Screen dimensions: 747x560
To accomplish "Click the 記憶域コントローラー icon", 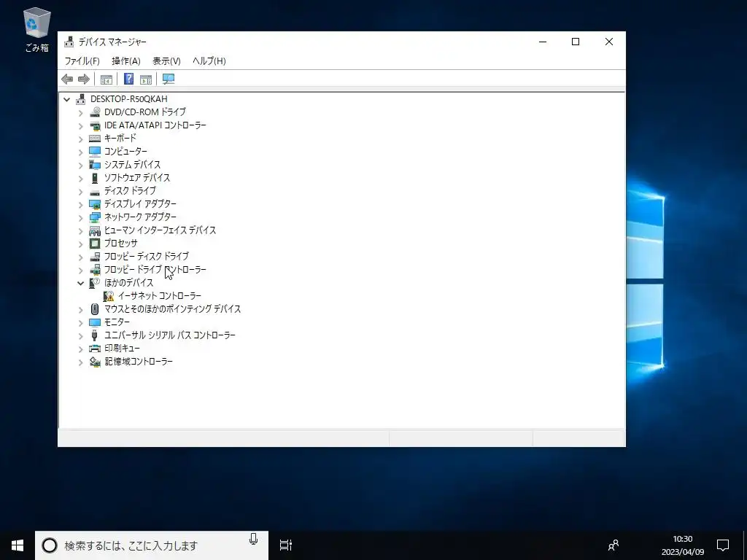I will 95,362.
